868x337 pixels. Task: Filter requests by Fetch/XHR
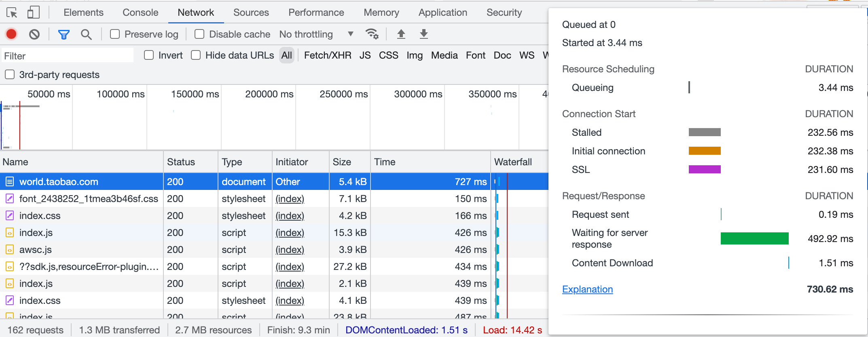[328, 55]
